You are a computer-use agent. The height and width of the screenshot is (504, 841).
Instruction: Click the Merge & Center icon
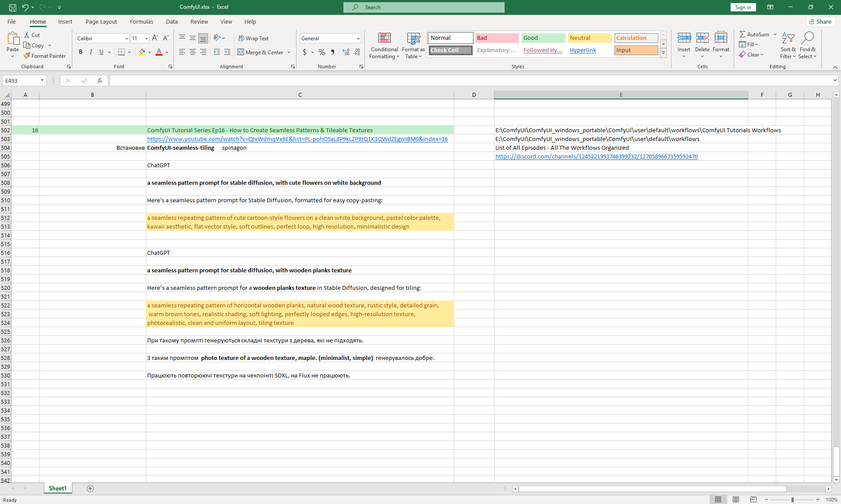click(241, 52)
